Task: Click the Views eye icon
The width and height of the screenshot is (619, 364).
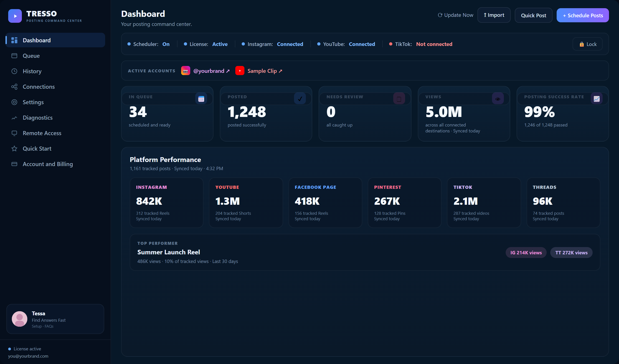Action: coord(498,99)
